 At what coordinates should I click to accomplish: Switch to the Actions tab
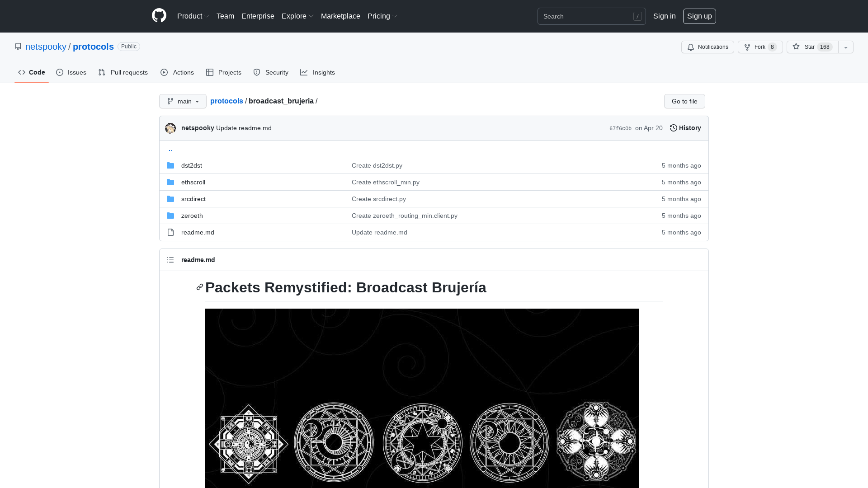tap(177, 72)
